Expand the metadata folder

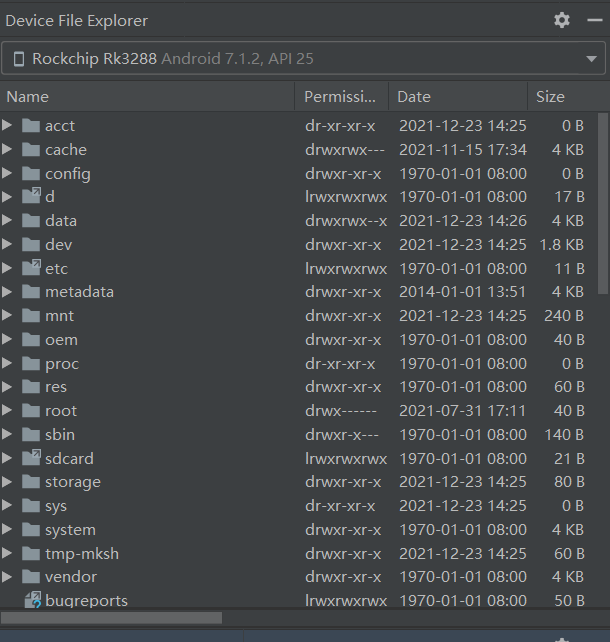[7, 292]
